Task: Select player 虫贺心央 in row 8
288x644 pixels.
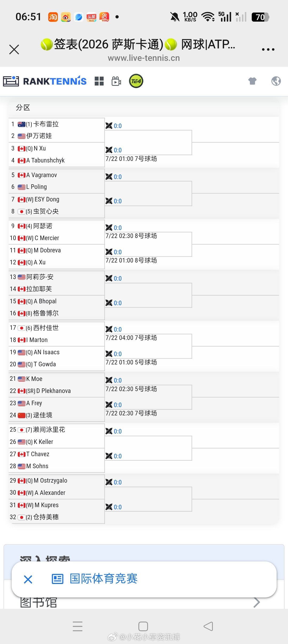Action: [46, 211]
